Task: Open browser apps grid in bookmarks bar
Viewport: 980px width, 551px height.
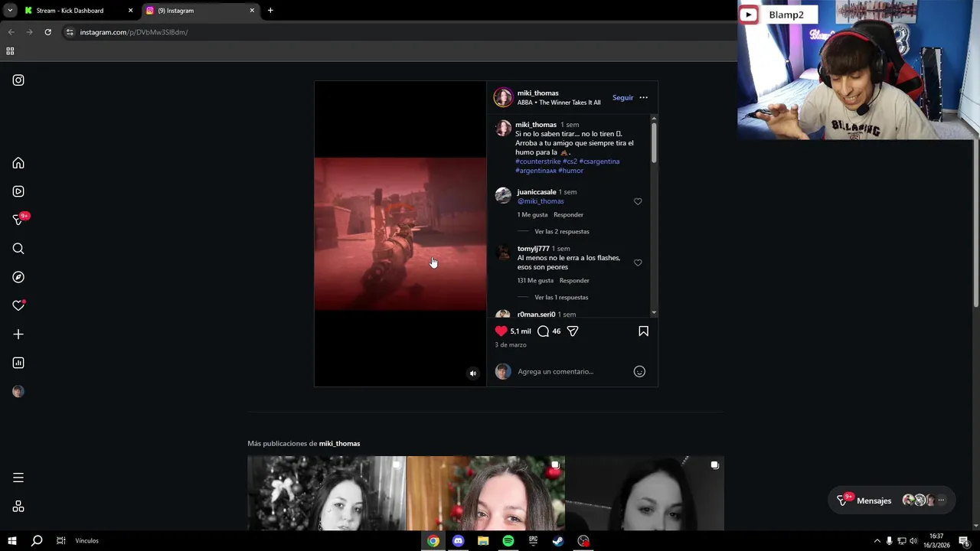Action: pyautogui.click(x=10, y=51)
